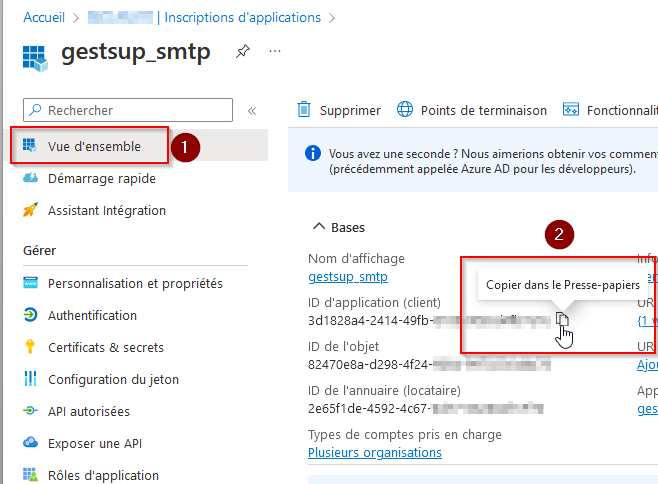
Task: Open Points de terminaison globe icon
Action: pos(405,110)
